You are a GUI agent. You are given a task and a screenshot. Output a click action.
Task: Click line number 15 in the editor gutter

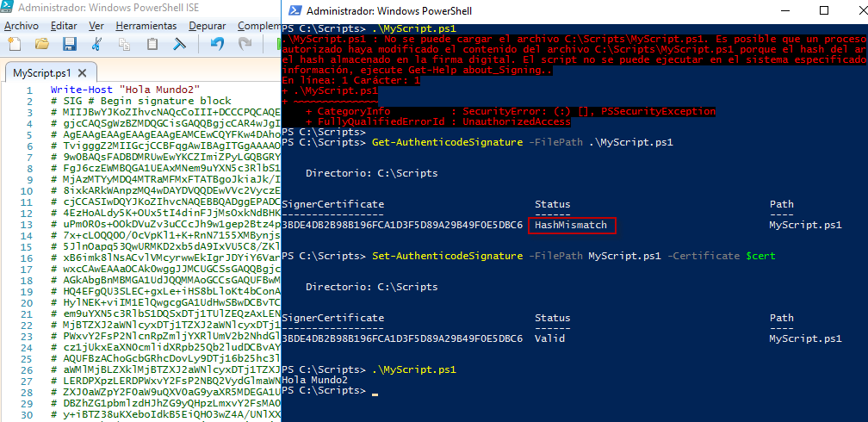[28, 248]
